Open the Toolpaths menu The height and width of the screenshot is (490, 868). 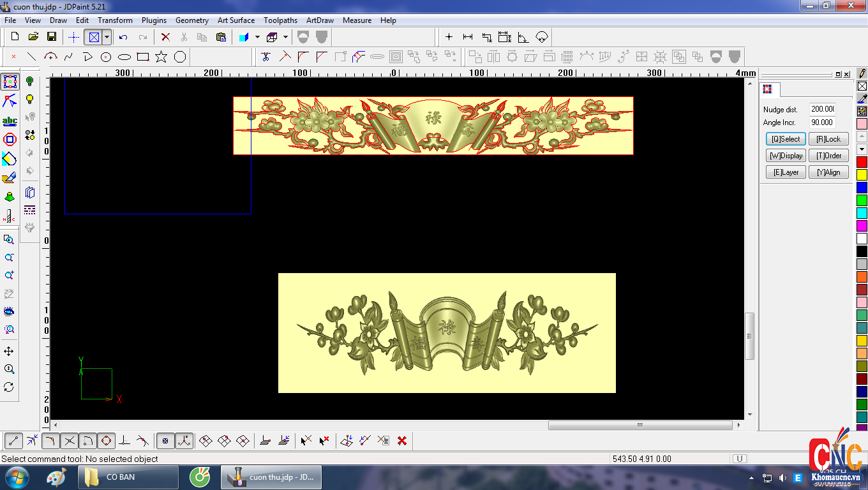pos(280,20)
